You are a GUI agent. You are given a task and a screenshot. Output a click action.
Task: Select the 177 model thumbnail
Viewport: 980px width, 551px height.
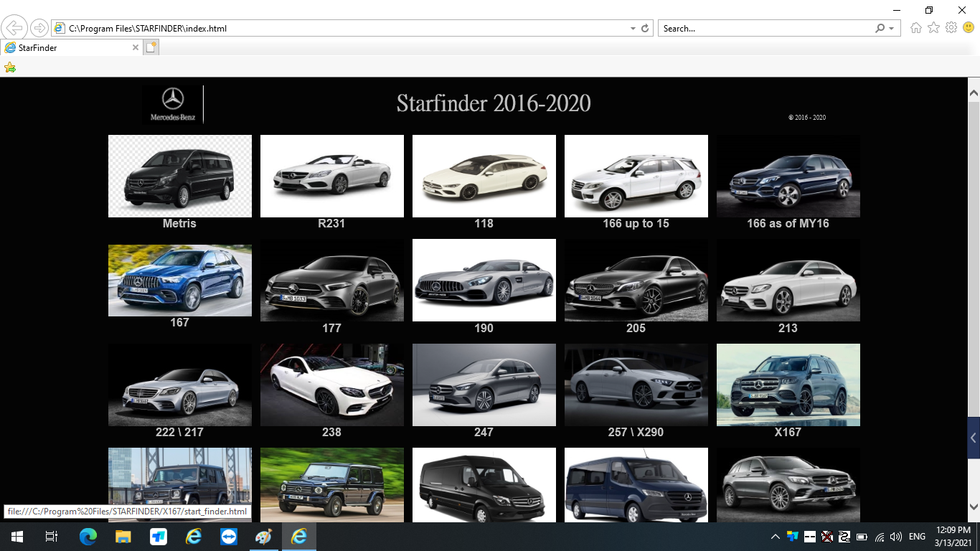point(332,281)
